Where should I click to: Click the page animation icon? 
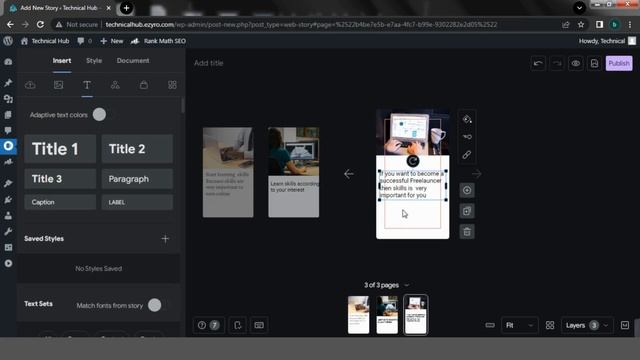tap(467, 137)
